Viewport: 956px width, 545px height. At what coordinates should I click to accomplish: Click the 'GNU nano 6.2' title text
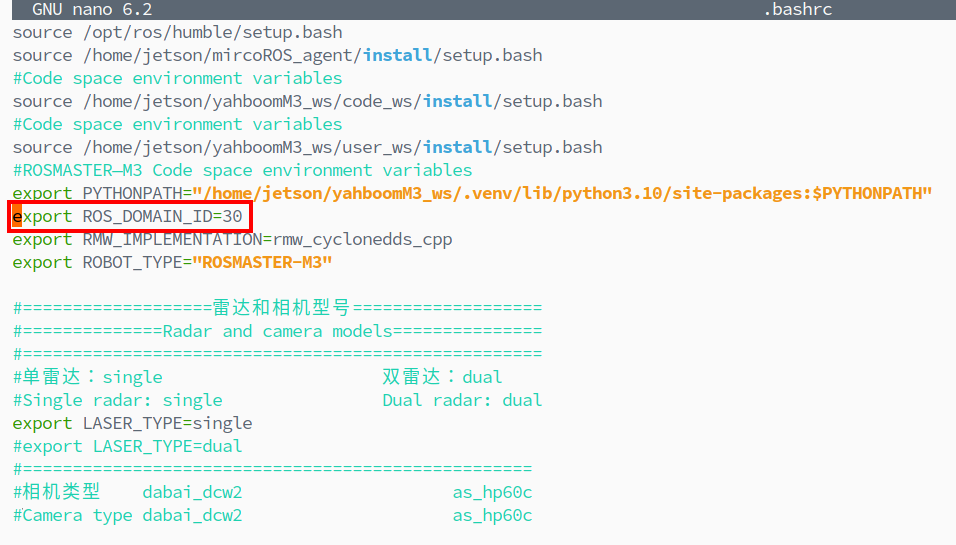[92, 10]
